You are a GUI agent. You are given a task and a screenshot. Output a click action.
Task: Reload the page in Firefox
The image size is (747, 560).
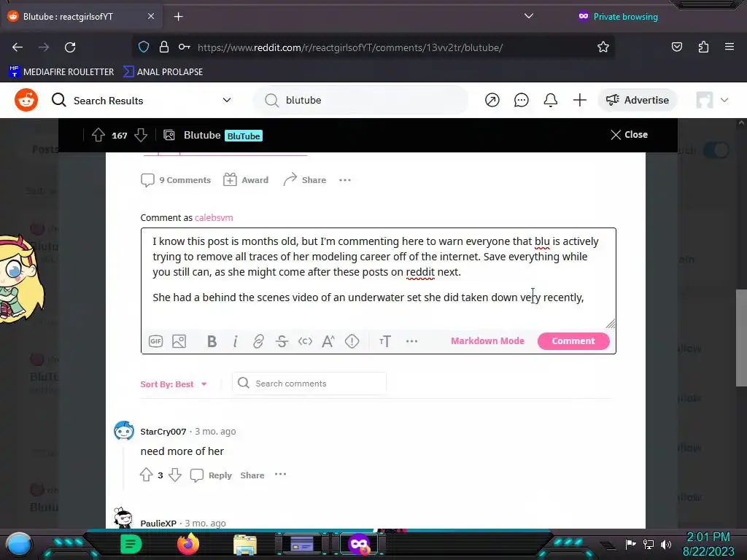click(x=70, y=47)
